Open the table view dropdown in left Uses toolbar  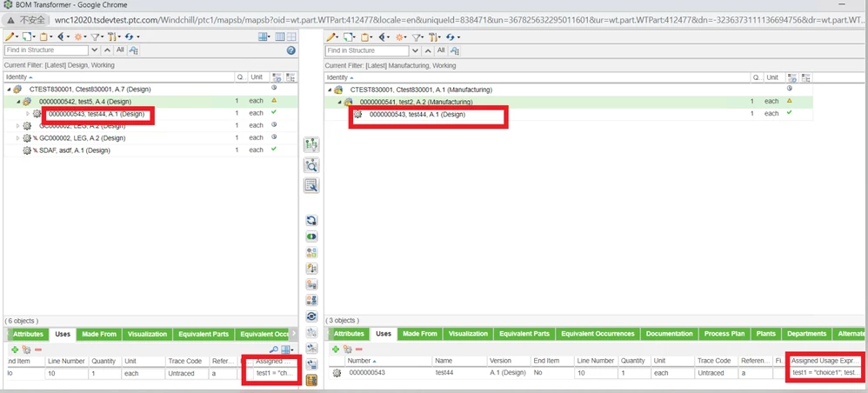[287, 350]
